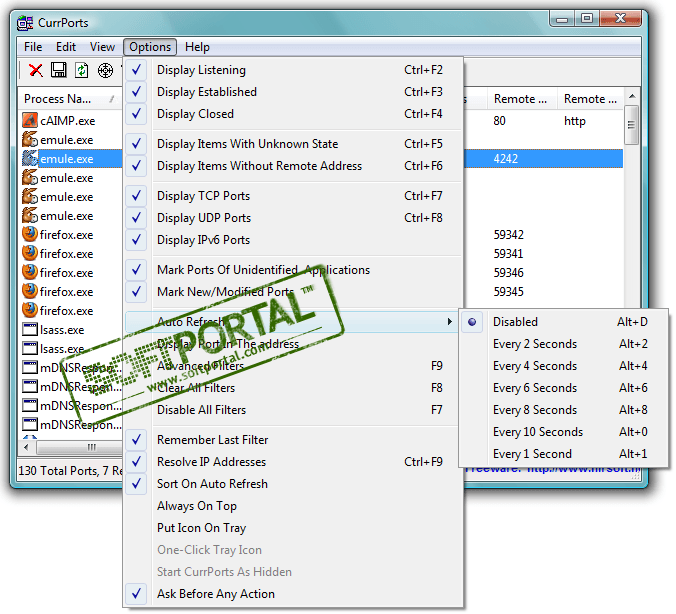Set auto refresh to Every 2 Seconds

click(x=563, y=344)
